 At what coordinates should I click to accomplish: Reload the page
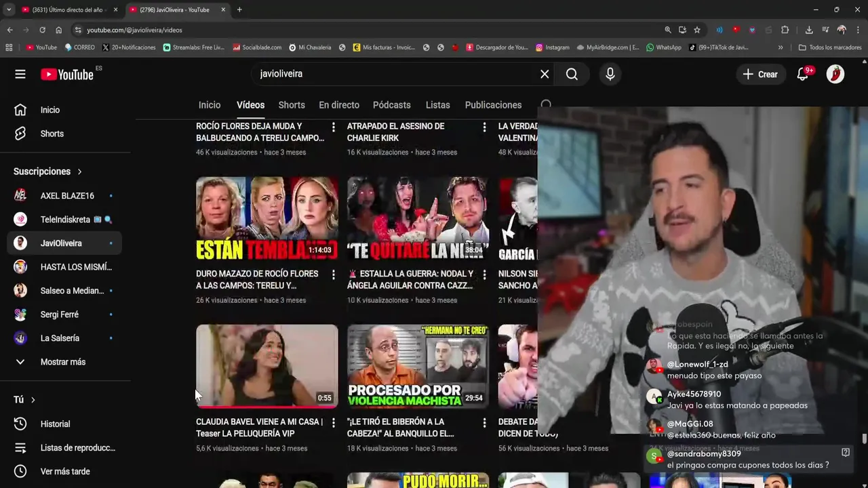click(x=42, y=30)
